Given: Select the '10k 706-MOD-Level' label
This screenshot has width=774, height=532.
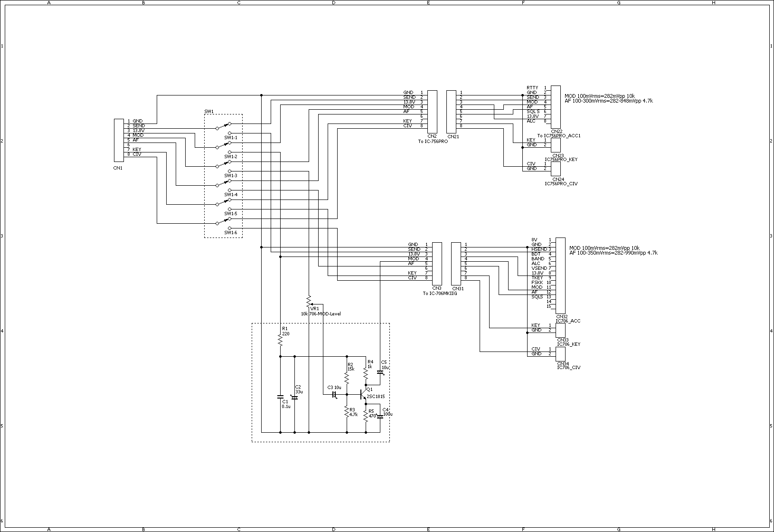Looking at the screenshot, I should (x=321, y=314).
